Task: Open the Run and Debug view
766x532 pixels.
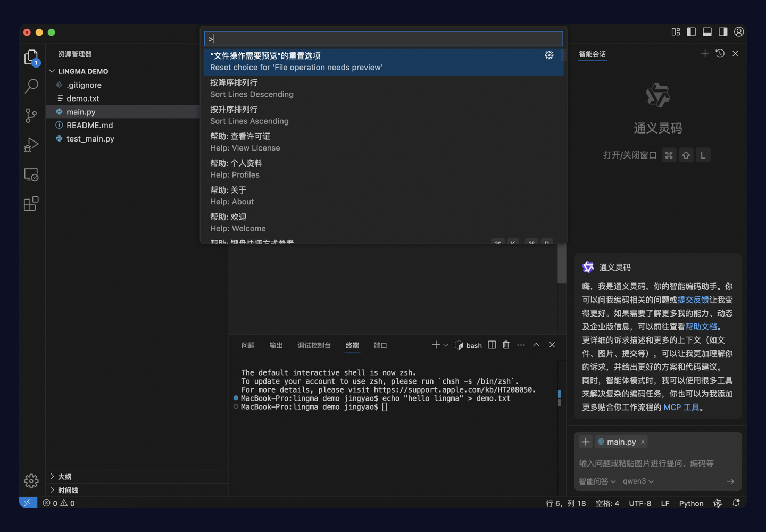Action: (31, 145)
